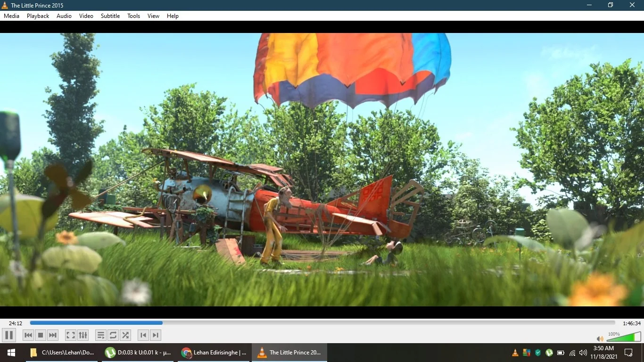The height and width of the screenshot is (362, 644).
Task: Open the Help menu
Action: pos(173,16)
